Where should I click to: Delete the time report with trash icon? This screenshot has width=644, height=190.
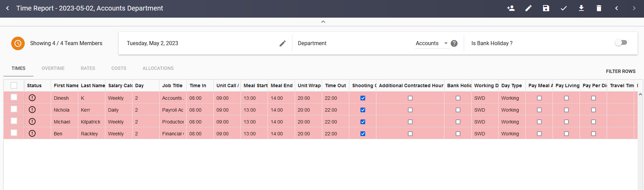(599, 8)
